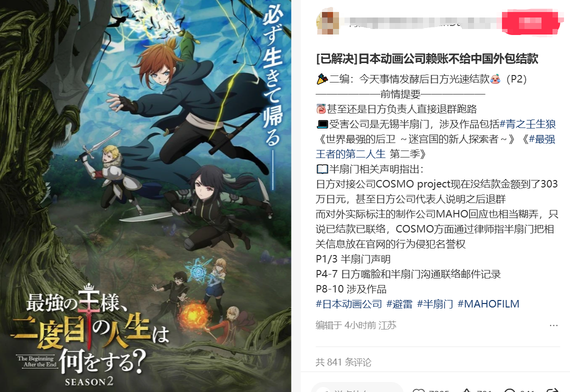The width and height of the screenshot is (570, 392).
Task: Open the #最强王者的第二人生 hashtag link
Action: [x=435, y=146]
